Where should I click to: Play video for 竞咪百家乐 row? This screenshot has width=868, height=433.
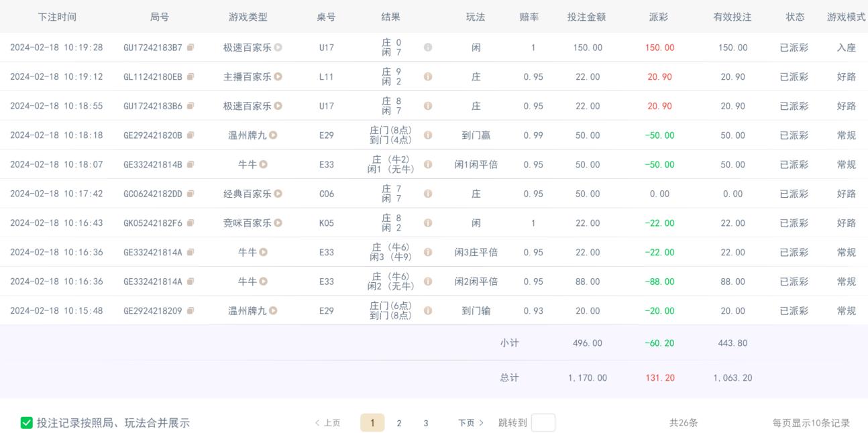278,223
